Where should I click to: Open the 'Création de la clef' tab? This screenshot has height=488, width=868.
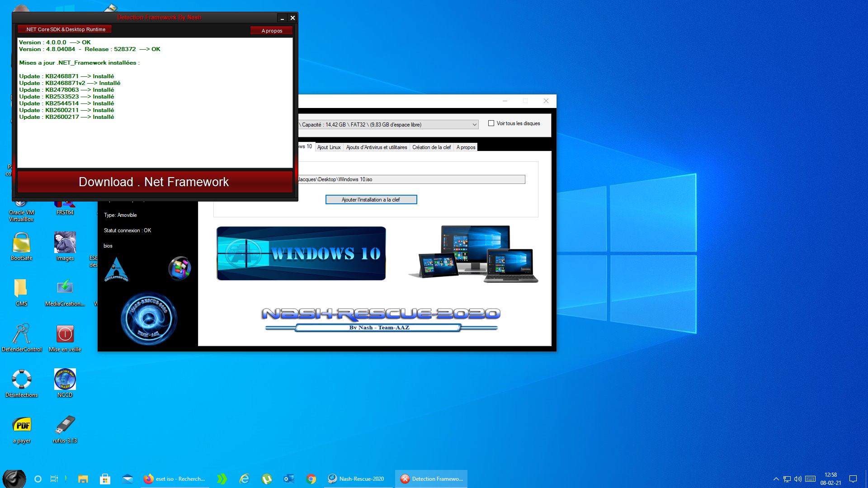click(431, 147)
